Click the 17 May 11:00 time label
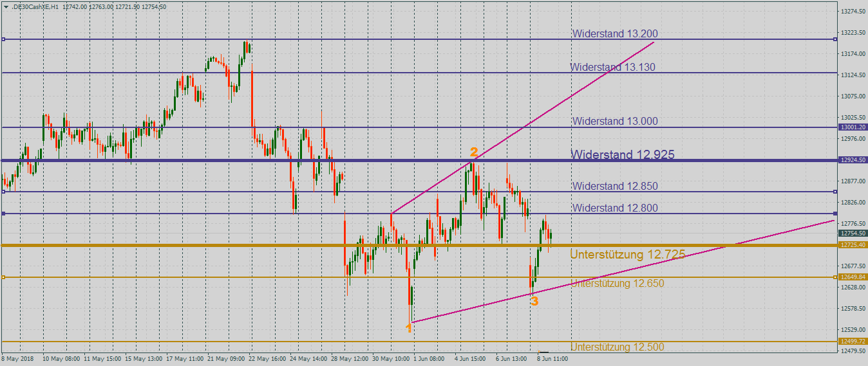 (x=185, y=358)
